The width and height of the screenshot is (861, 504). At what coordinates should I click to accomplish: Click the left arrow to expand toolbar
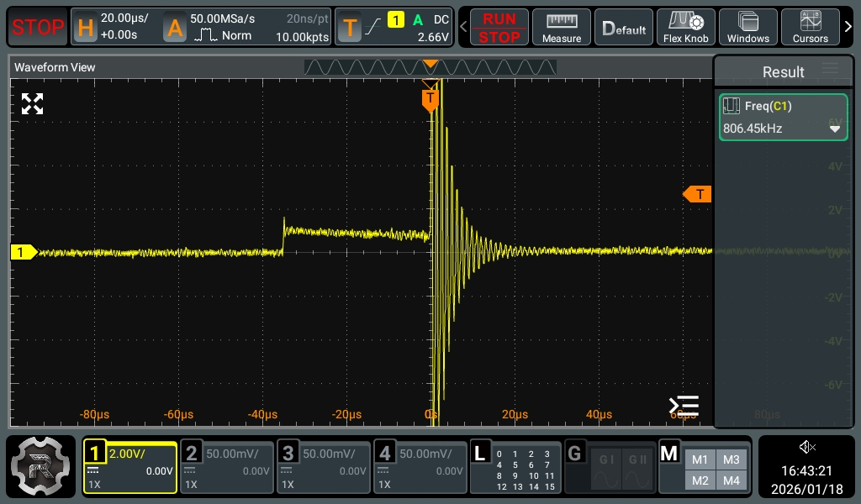462,28
